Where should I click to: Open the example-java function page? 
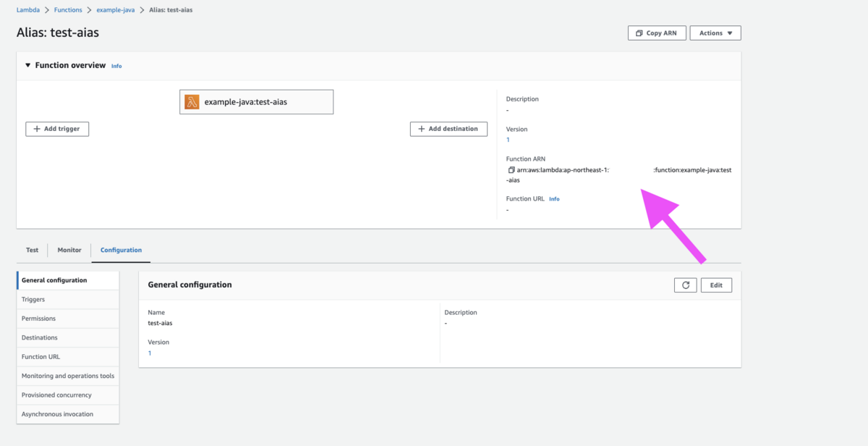pyautogui.click(x=115, y=9)
